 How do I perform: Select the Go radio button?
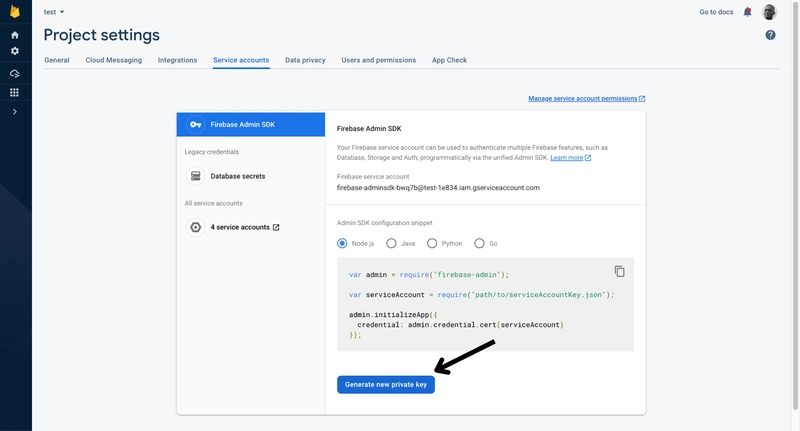click(479, 243)
